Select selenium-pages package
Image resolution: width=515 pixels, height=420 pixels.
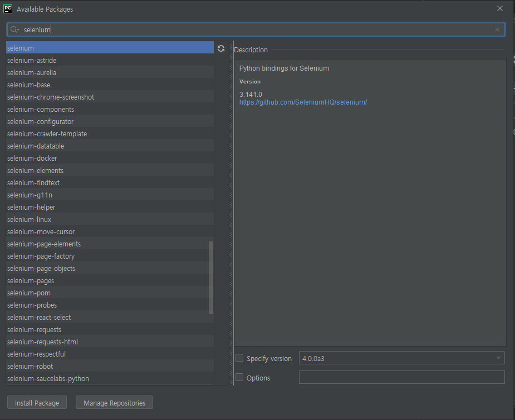pos(110,281)
